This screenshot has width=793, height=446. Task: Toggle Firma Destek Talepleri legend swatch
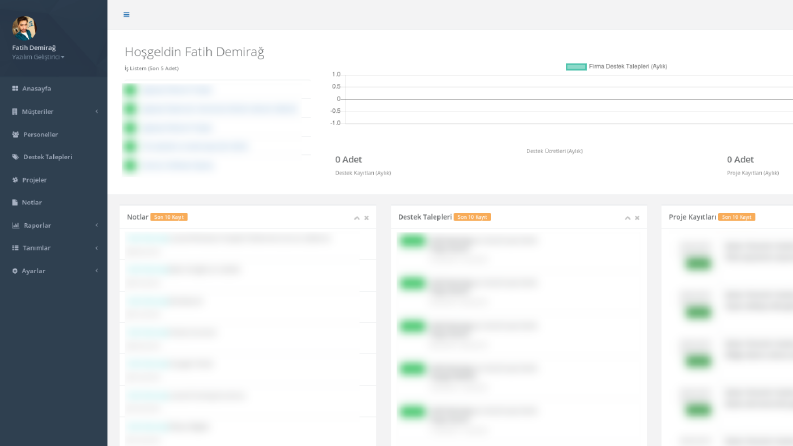576,67
